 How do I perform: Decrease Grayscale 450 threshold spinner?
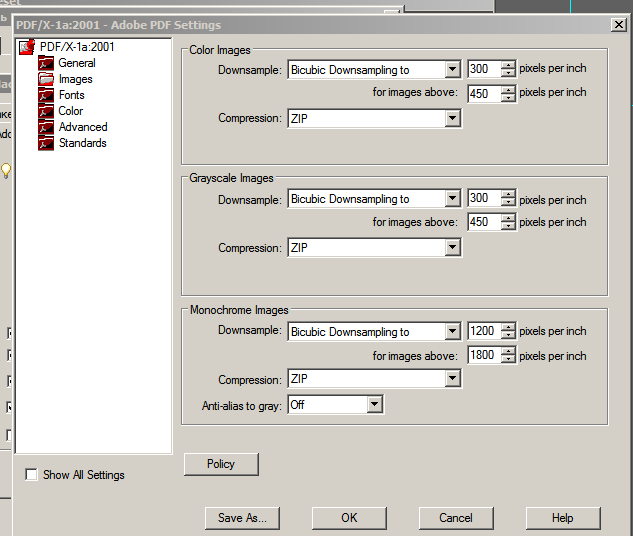[508, 226]
